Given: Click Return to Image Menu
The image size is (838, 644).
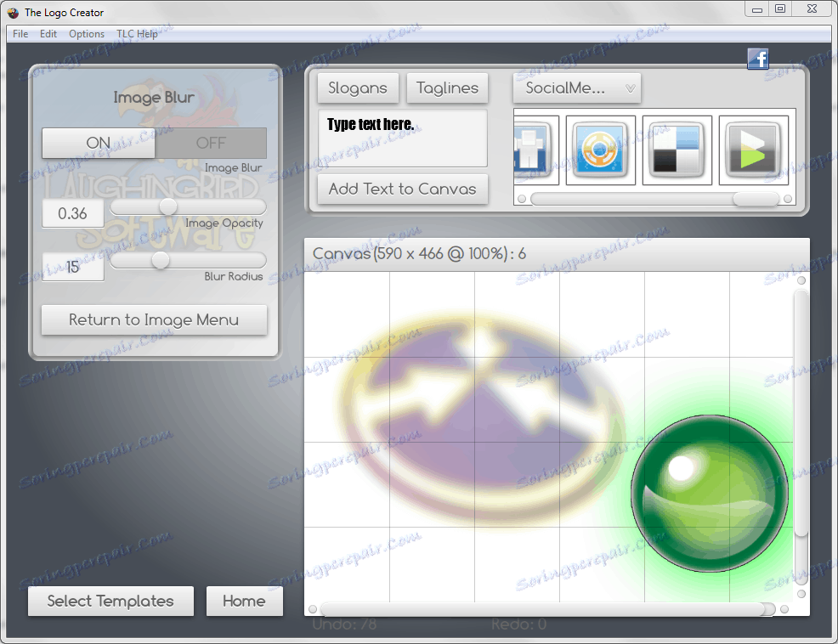Looking at the screenshot, I should pos(154,319).
